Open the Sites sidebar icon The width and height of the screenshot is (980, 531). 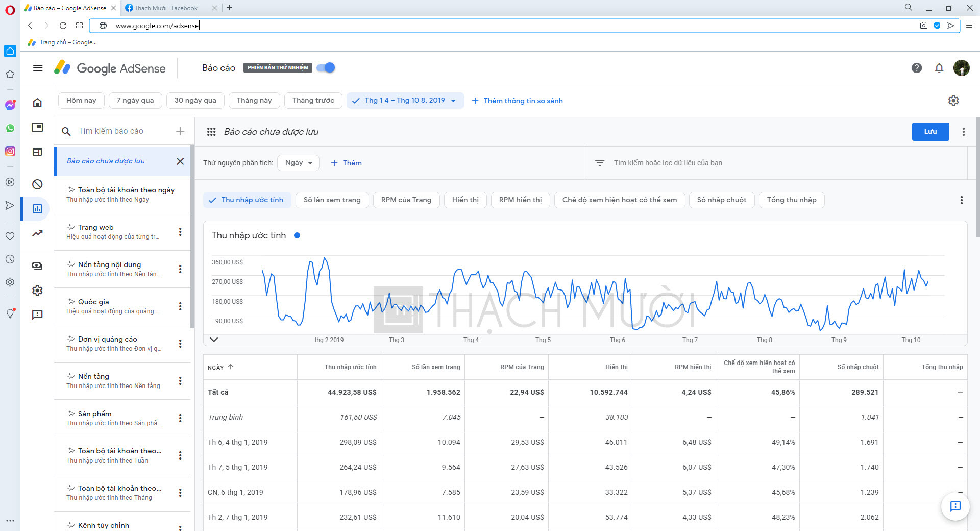click(37, 152)
